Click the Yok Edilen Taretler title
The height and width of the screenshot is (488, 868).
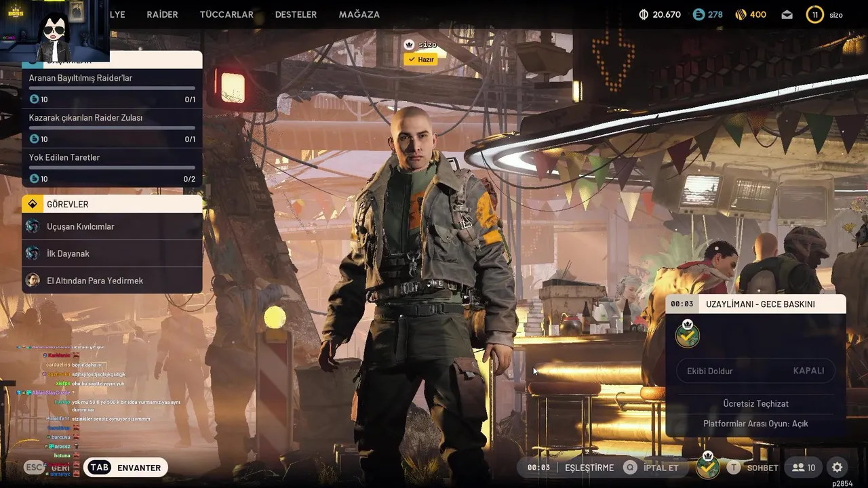[64, 157]
